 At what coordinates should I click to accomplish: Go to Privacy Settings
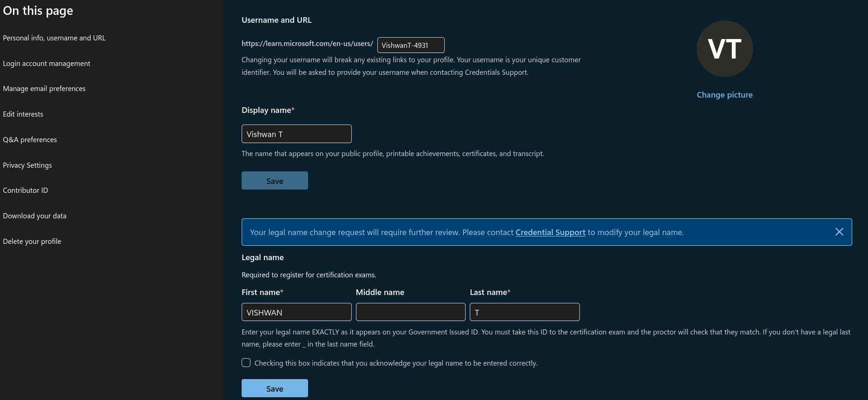pyautogui.click(x=27, y=165)
